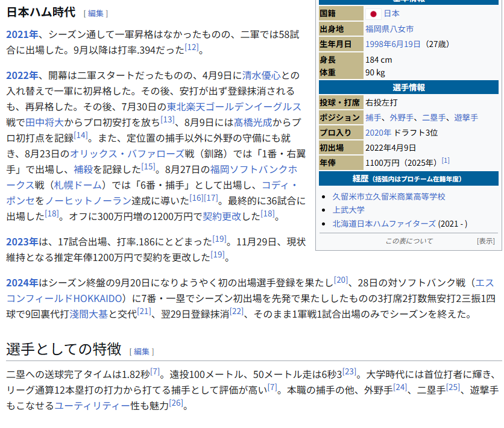Open the 田中将大 player link
The image size is (504, 428).
click(x=45, y=122)
